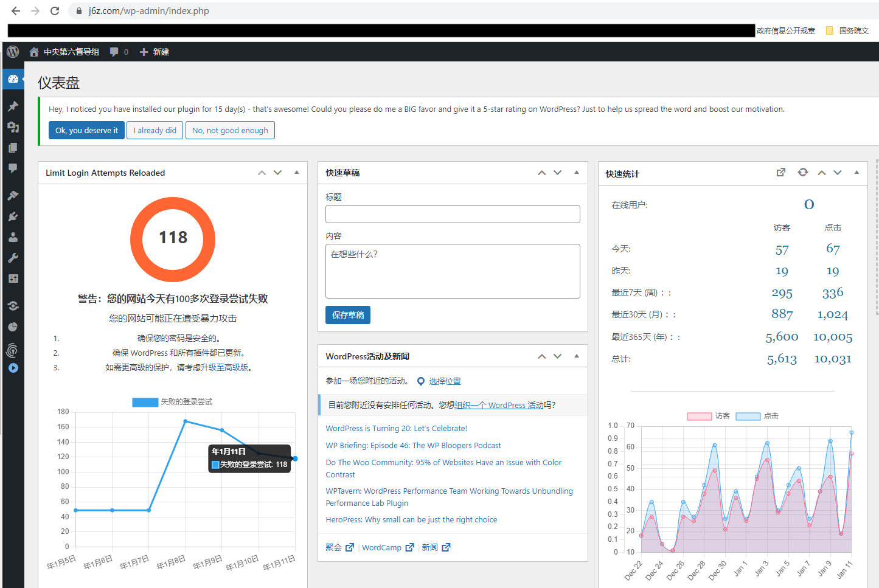Collapse the 快速草稿 panel with triangle toggle

tap(577, 173)
